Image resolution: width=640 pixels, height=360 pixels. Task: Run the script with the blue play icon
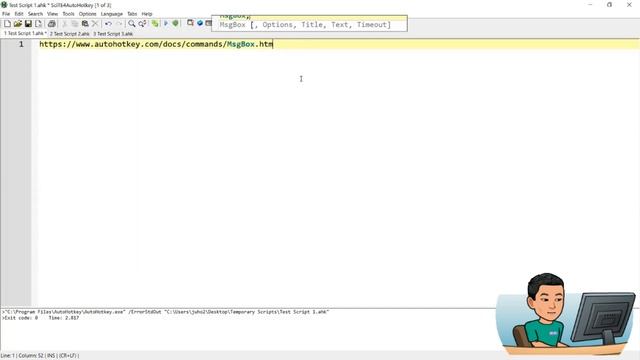click(x=166, y=24)
